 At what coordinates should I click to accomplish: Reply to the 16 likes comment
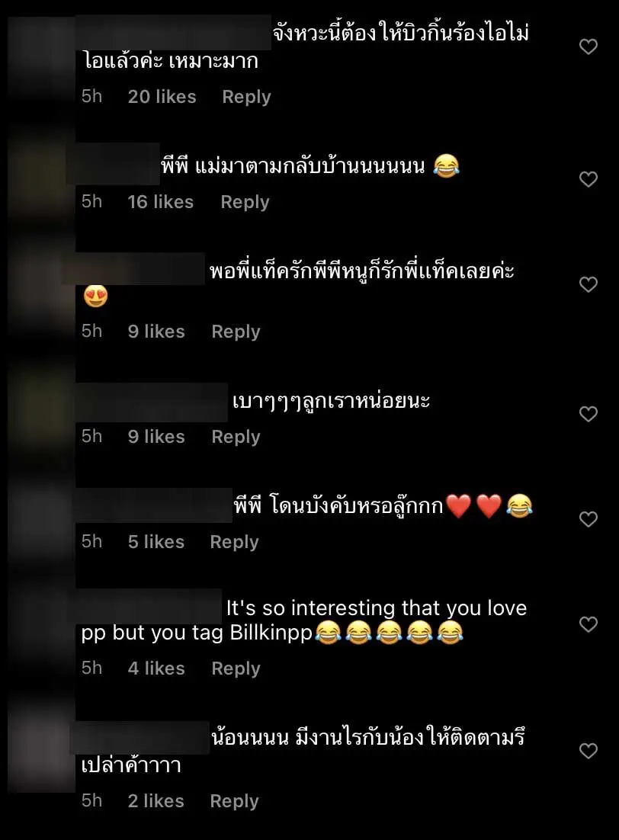245,202
